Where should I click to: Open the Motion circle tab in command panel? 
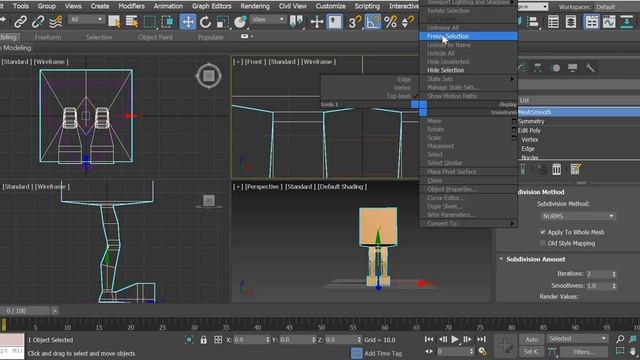[x=556, y=68]
